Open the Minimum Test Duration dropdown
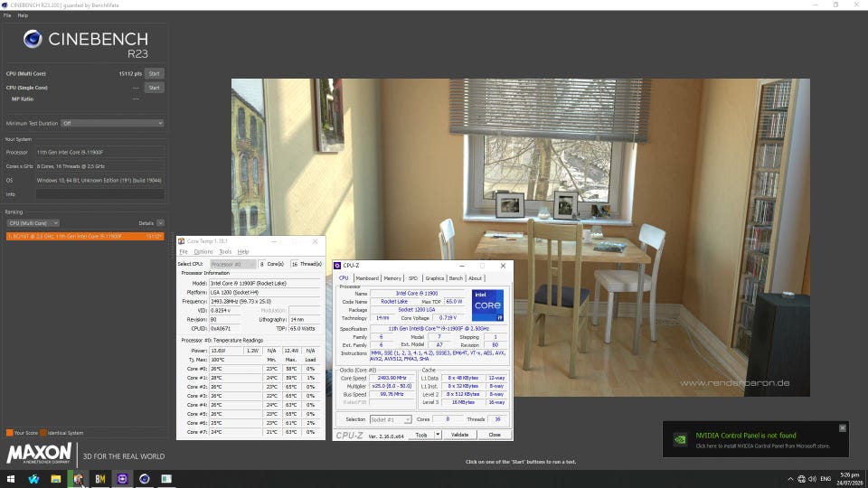868x488 pixels. [x=112, y=124]
